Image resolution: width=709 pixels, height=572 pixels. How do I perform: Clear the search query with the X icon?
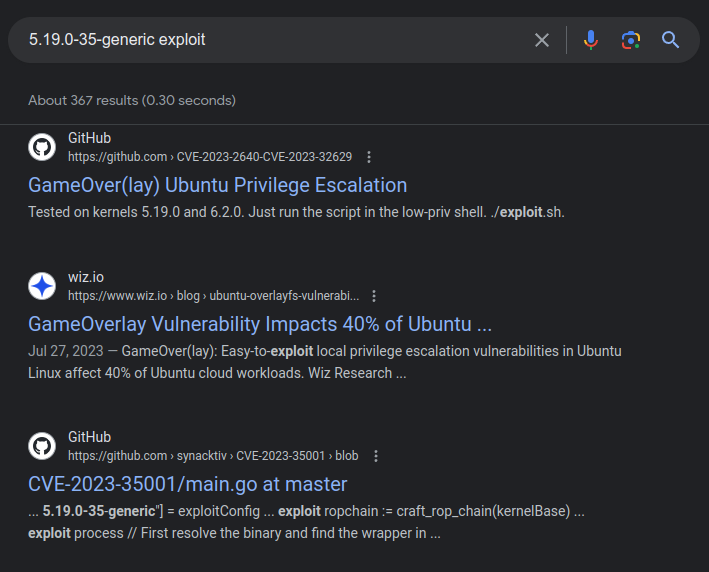(541, 40)
